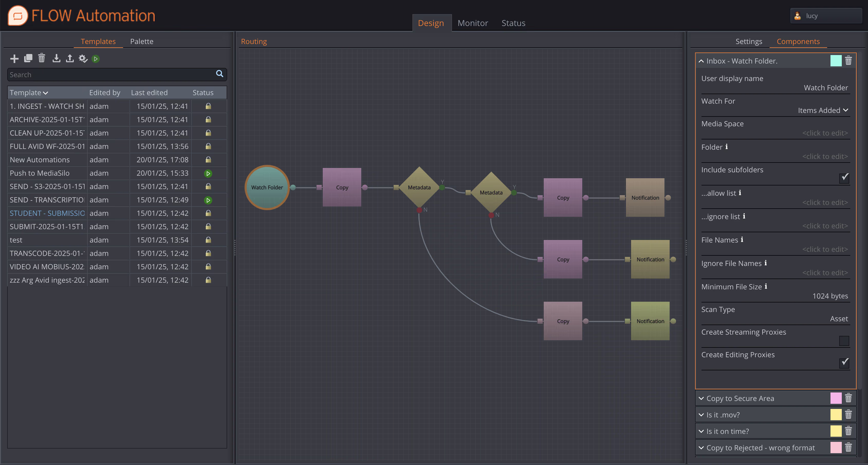This screenshot has width=868, height=465.
Task: Edit the ...ignore list value
Action: pyautogui.click(x=825, y=226)
